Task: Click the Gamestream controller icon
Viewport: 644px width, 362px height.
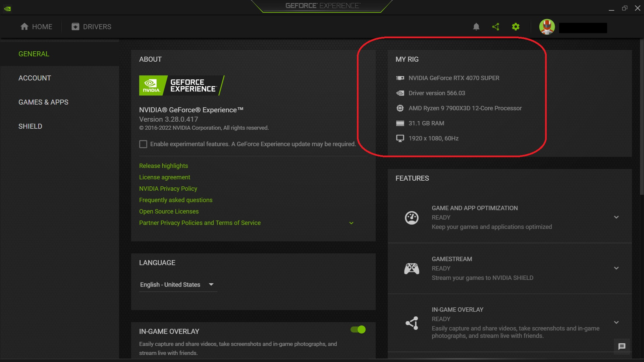Action: (x=412, y=268)
